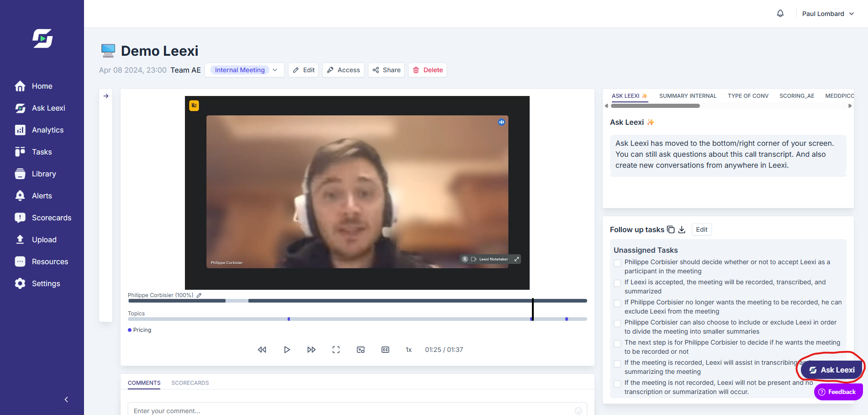Download follow up tasks
Screen dimensions: 868x415
tap(682, 229)
